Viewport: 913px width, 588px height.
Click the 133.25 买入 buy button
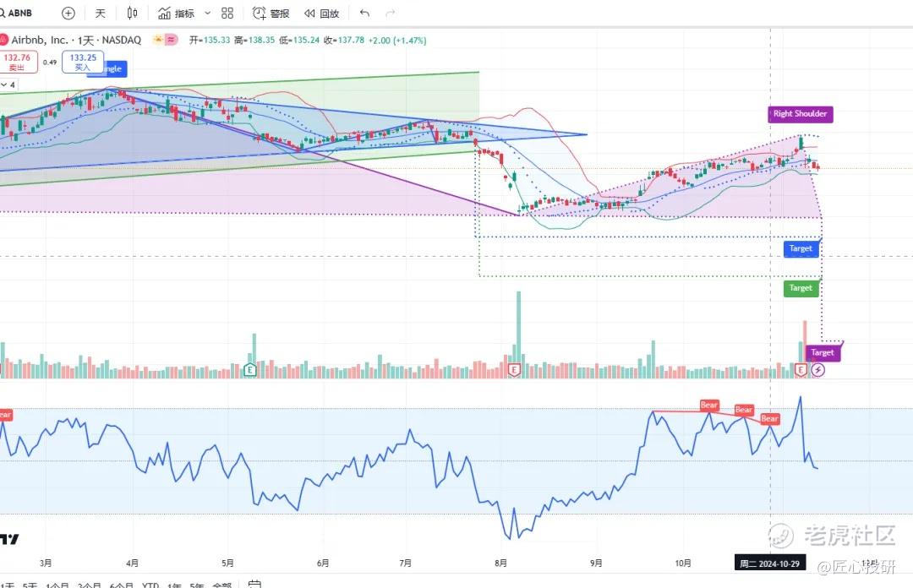83,62
